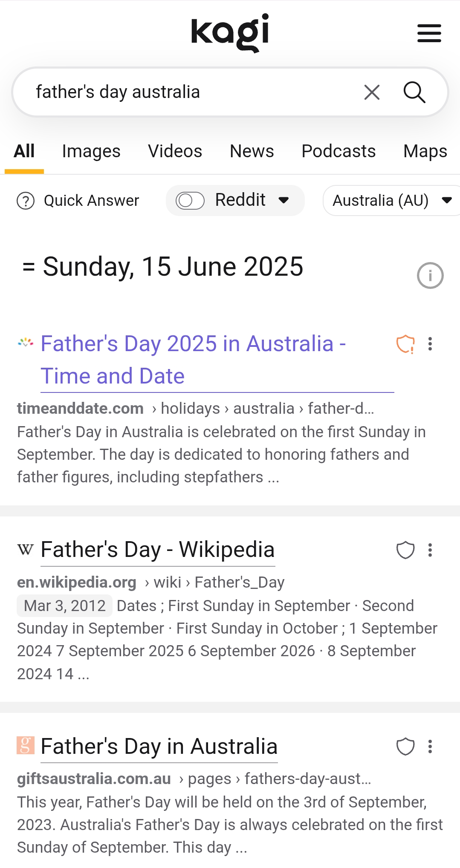The width and height of the screenshot is (460, 868).
Task: Switch to the News tab
Action: 252,151
